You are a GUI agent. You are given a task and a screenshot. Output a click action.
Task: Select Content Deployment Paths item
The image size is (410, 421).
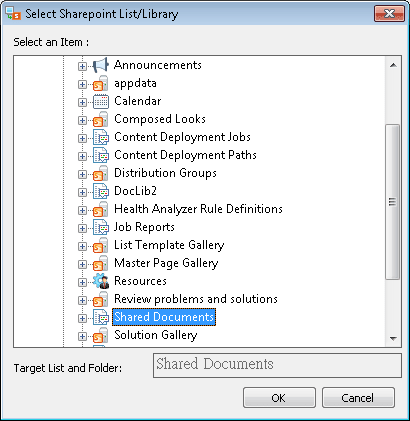point(185,155)
